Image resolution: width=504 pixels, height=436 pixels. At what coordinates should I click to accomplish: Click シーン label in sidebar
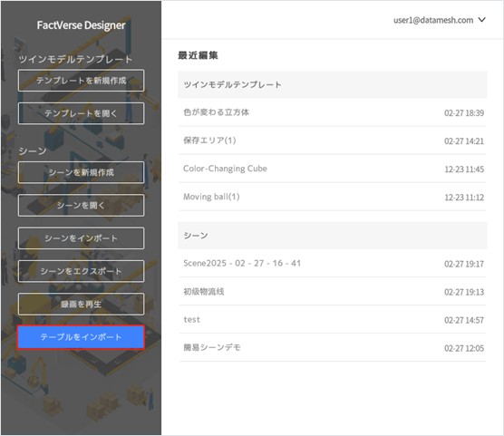pos(33,151)
